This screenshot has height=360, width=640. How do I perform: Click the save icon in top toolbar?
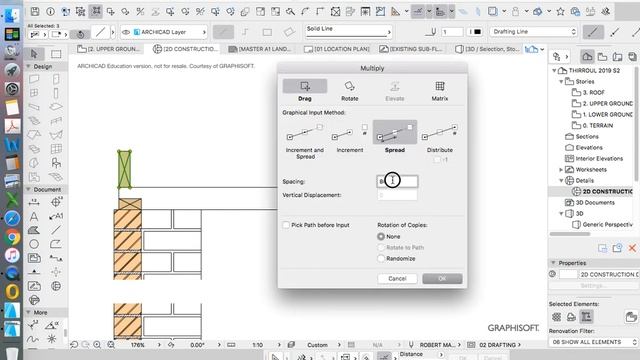pos(35,11)
